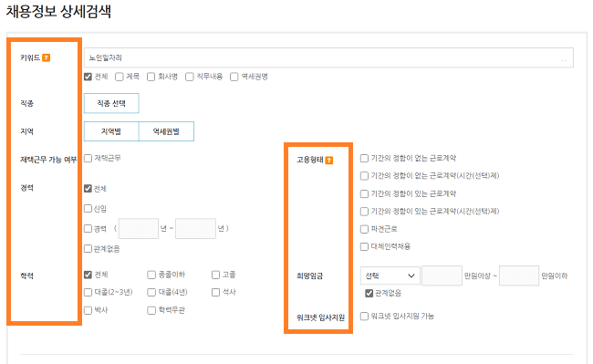This screenshot has width=593, height=364.
Task: Click the 역세권별 button
Action: 166,131
